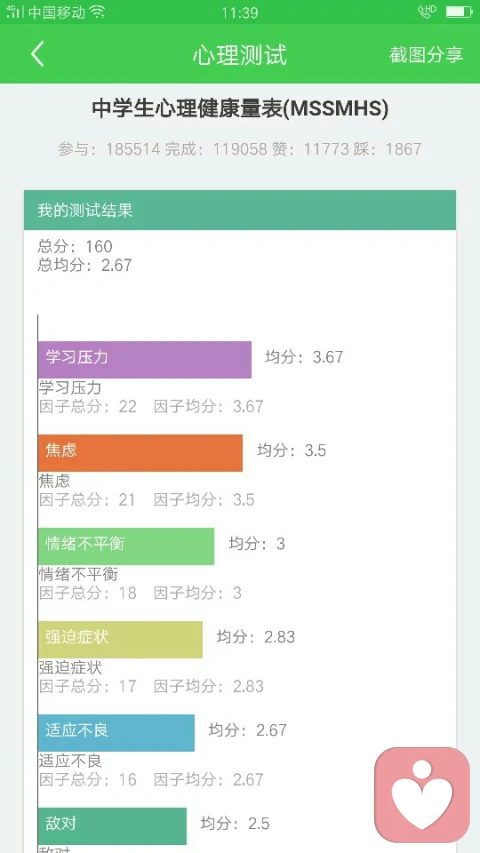Tap the yellow 强迫症状 bar
Viewport: 480px width, 853px height.
click(120, 639)
